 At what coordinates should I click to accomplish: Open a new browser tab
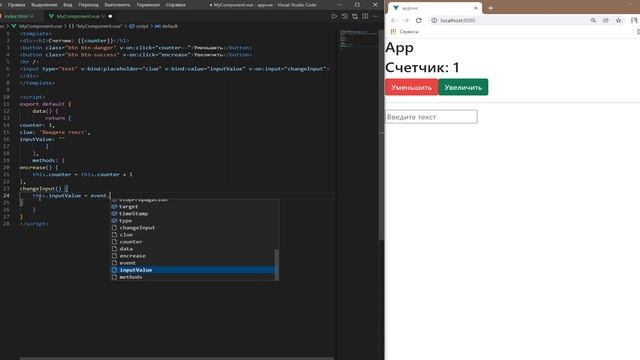pyautogui.click(x=491, y=8)
